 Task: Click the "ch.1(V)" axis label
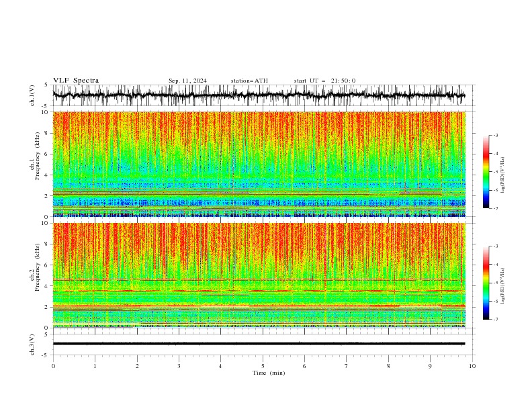click(32, 95)
